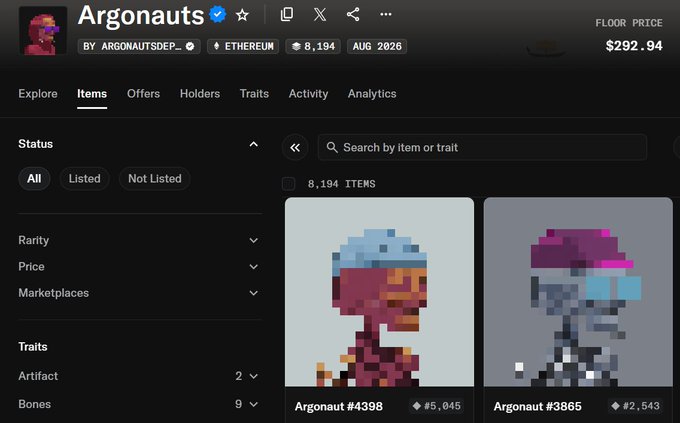Open the Argonaut #3865 image

578,292
